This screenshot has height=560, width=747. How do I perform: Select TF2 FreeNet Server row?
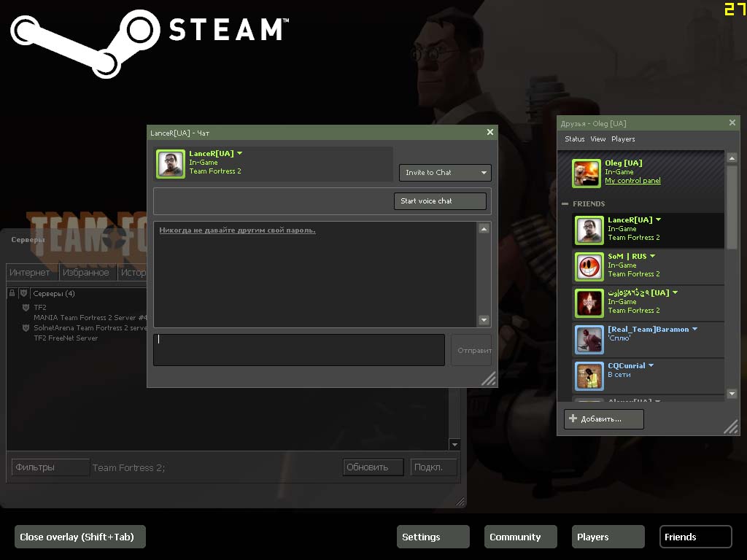point(66,338)
